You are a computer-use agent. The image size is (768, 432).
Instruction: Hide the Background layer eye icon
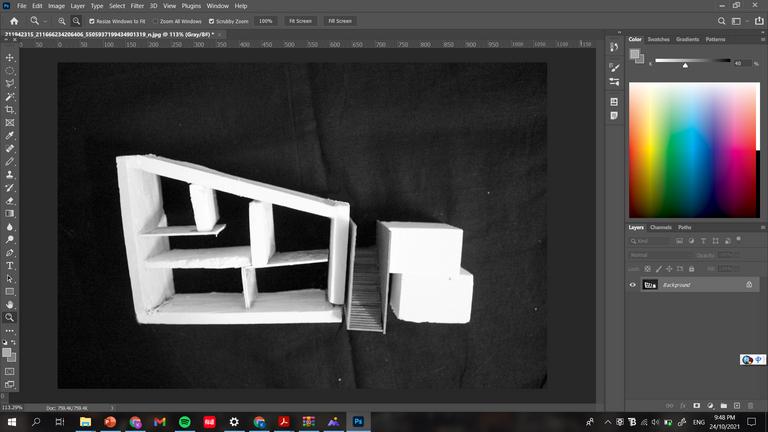[x=632, y=285]
